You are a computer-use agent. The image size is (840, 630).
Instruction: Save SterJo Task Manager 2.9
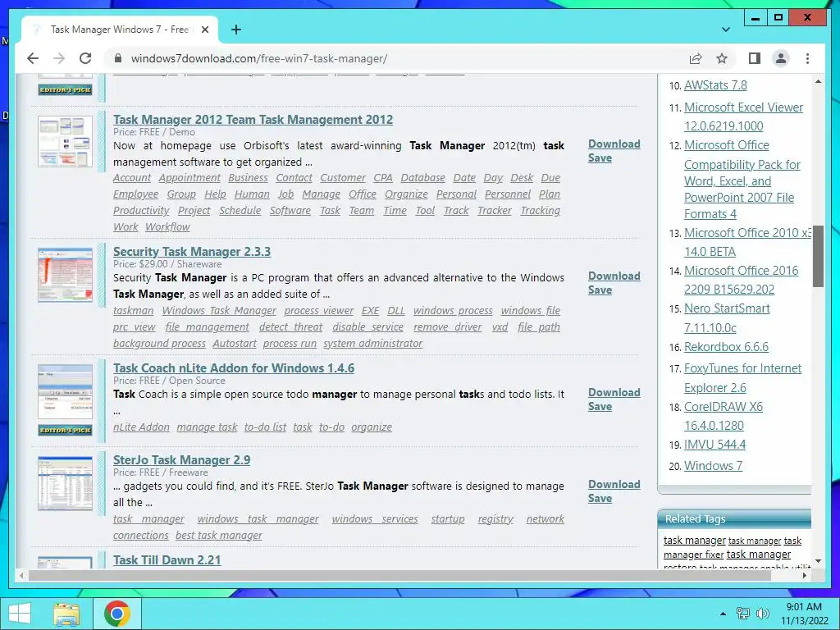[x=600, y=498]
